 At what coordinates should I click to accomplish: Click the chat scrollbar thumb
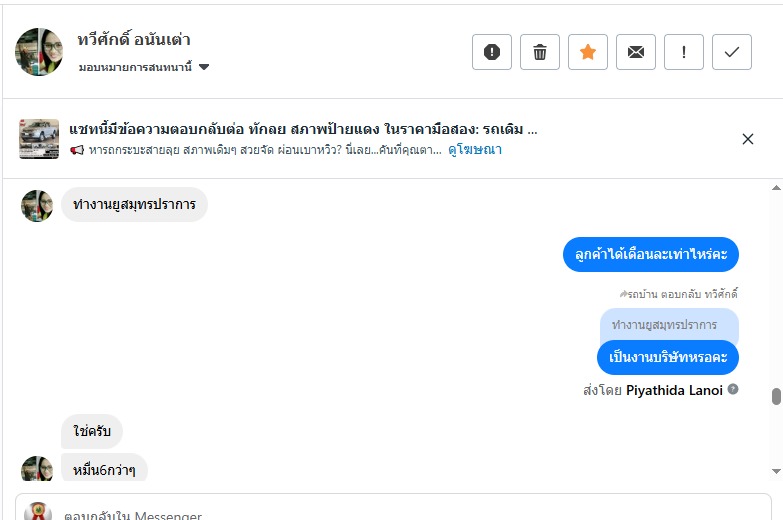point(776,396)
